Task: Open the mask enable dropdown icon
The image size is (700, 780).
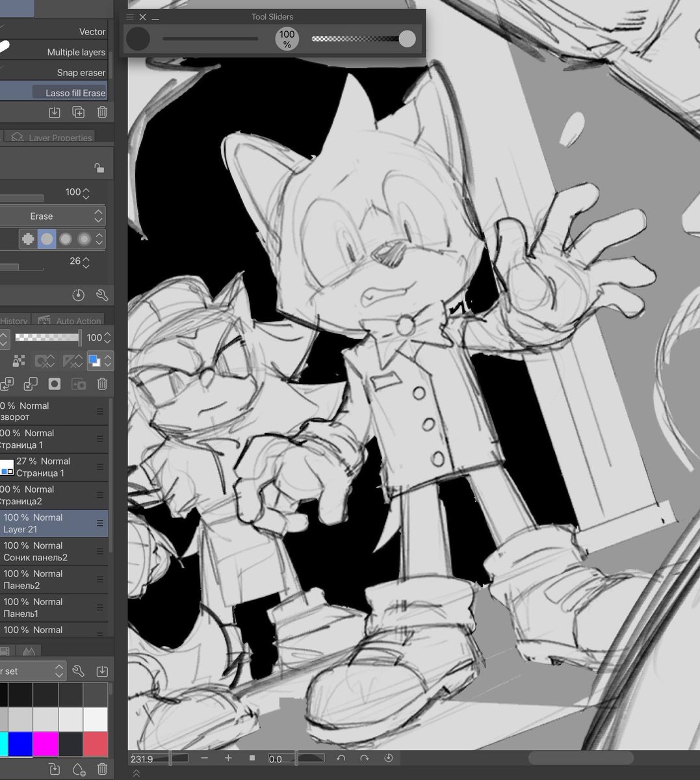Action: [x=45, y=361]
